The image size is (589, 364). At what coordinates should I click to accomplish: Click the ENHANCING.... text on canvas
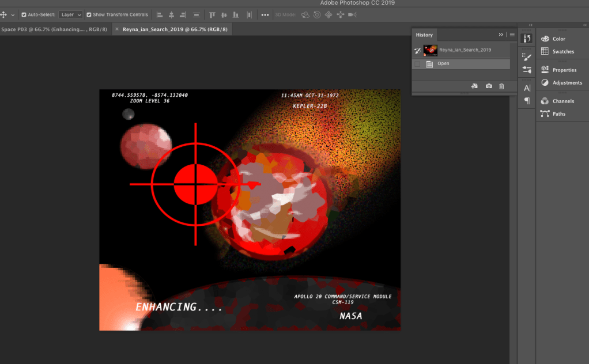[179, 307]
